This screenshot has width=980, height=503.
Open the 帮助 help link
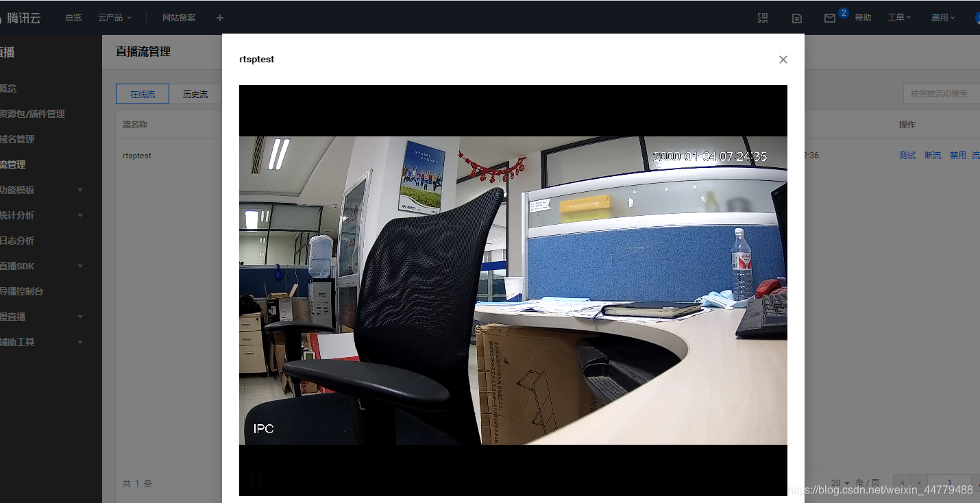(863, 18)
